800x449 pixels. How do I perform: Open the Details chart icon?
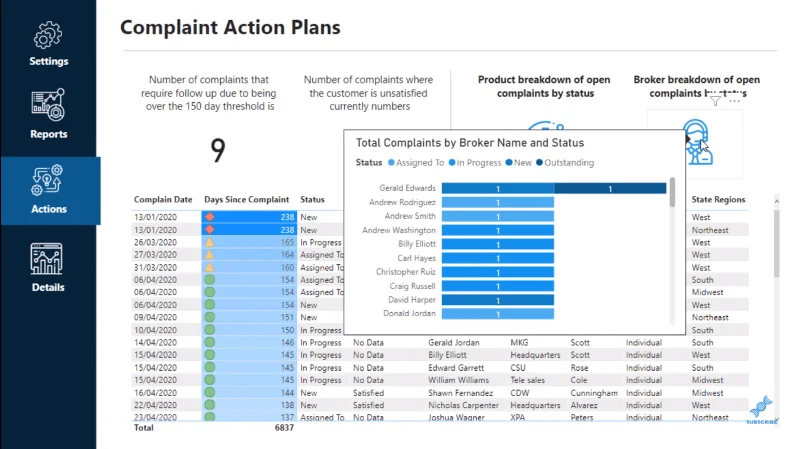click(46, 259)
